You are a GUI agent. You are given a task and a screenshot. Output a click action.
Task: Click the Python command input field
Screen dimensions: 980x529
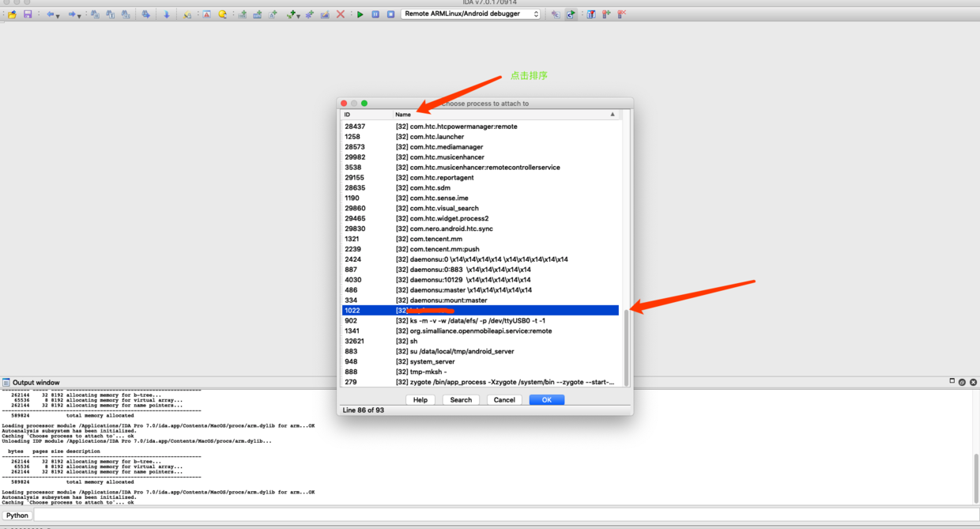(x=506, y=516)
